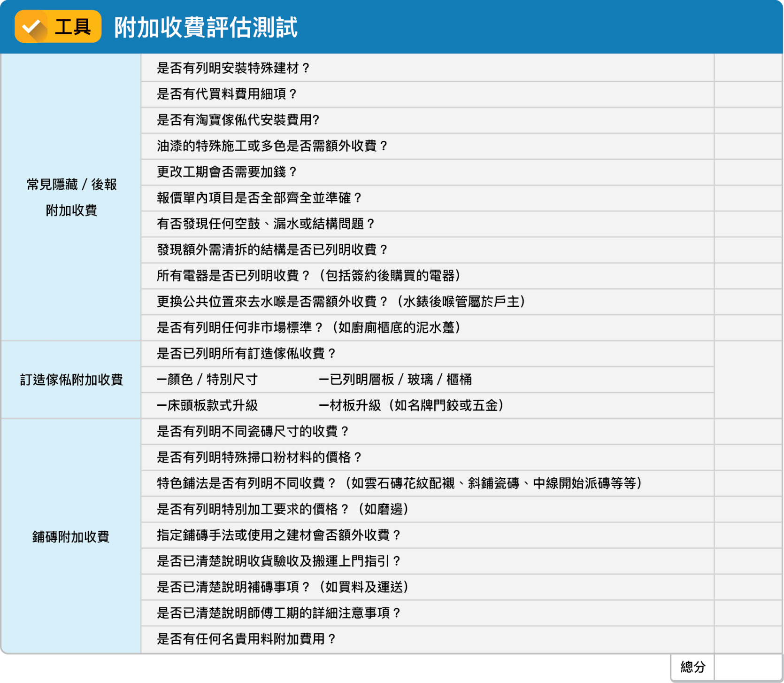Click the 床頭板款式升級 item

[x=208, y=405]
